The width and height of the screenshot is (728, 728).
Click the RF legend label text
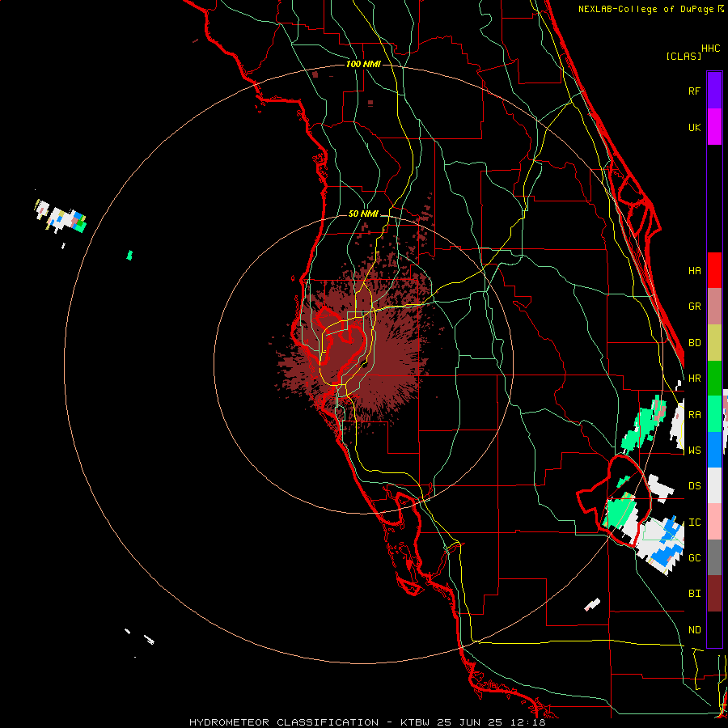coord(694,91)
